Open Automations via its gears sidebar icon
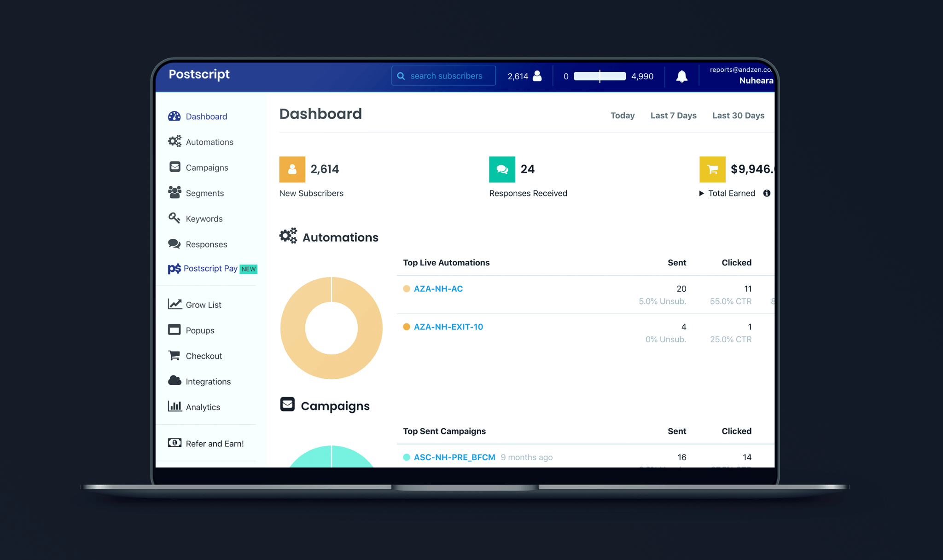This screenshot has height=560, width=943. tap(175, 141)
